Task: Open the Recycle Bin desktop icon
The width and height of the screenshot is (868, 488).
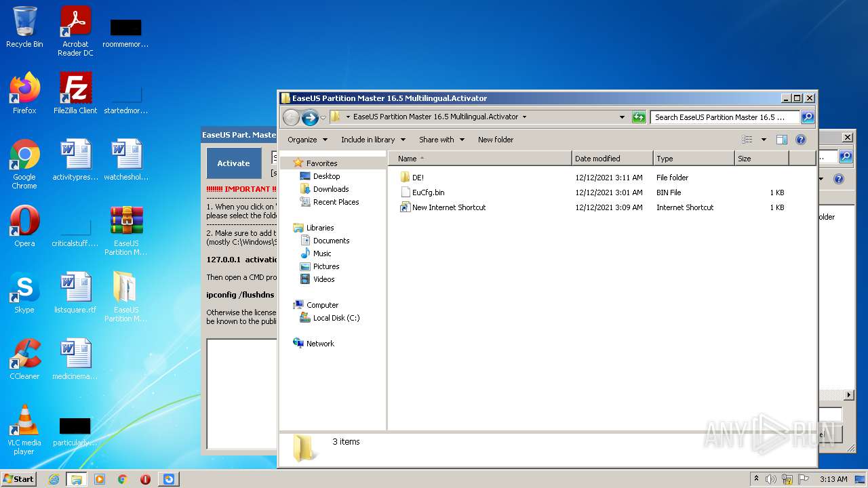Action: (x=24, y=27)
